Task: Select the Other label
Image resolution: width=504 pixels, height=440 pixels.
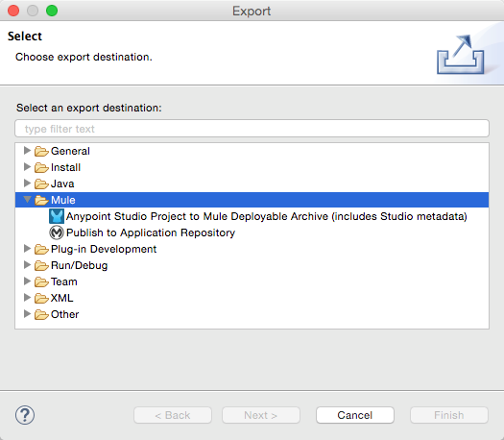Action: coord(64,314)
